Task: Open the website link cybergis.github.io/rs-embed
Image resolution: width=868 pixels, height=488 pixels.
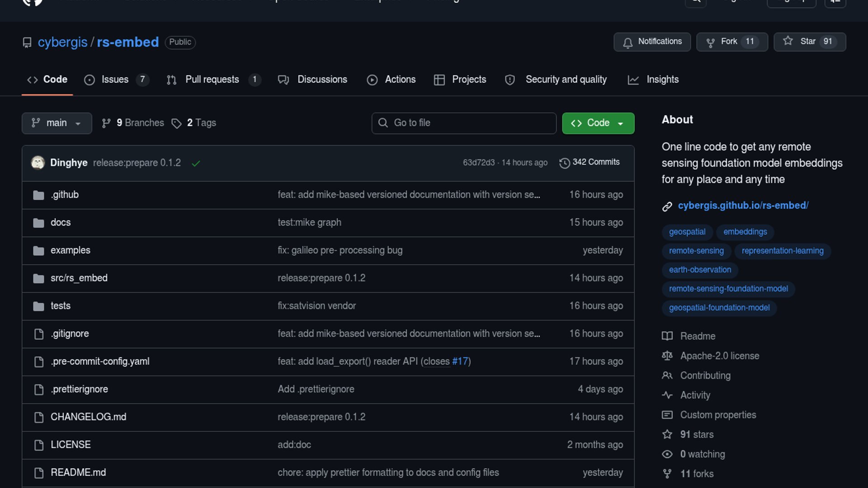Action: (743, 206)
